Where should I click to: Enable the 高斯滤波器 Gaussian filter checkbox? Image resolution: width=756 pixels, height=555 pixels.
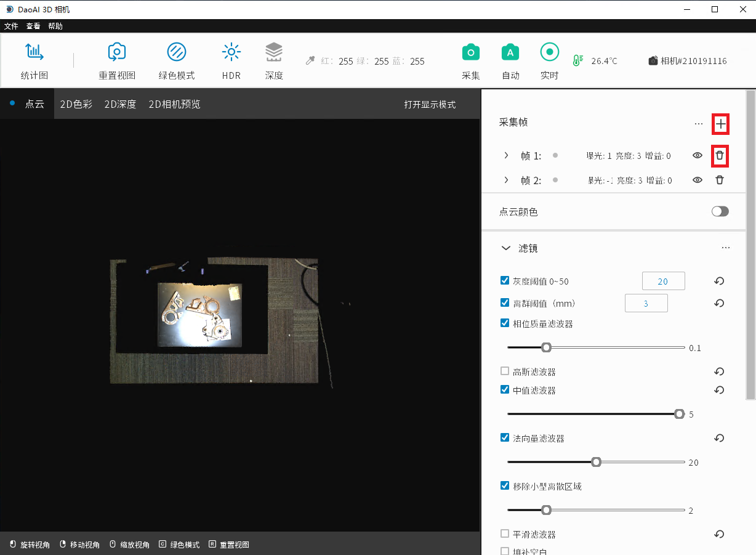[x=505, y=371]
